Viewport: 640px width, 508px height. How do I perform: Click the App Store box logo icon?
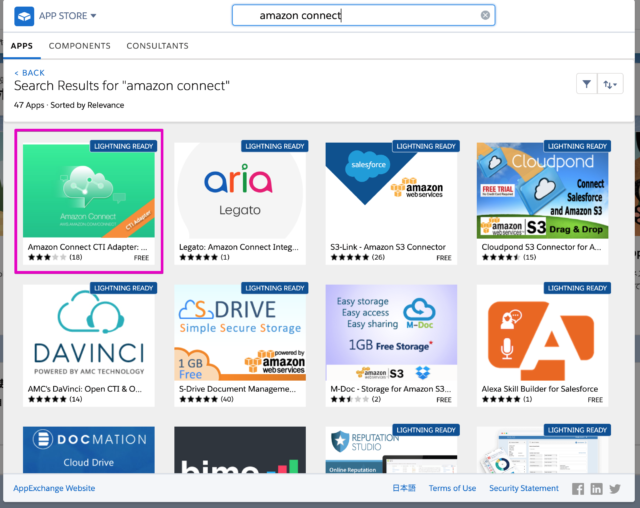click(x=24, y=16)
